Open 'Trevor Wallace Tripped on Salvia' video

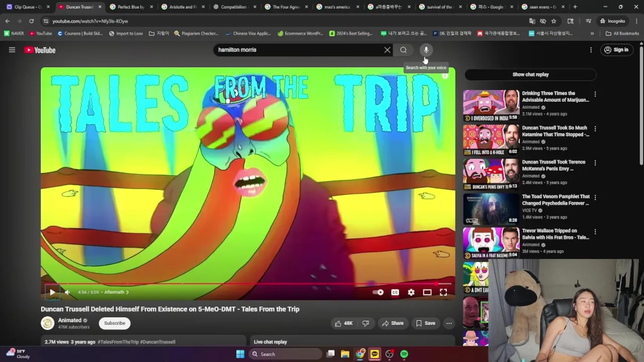[555, 234]
